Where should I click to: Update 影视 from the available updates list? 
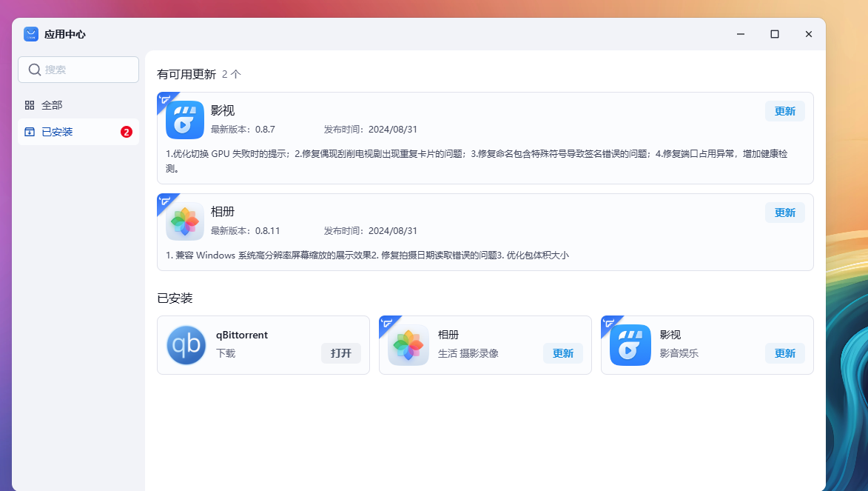click(784, 111)
